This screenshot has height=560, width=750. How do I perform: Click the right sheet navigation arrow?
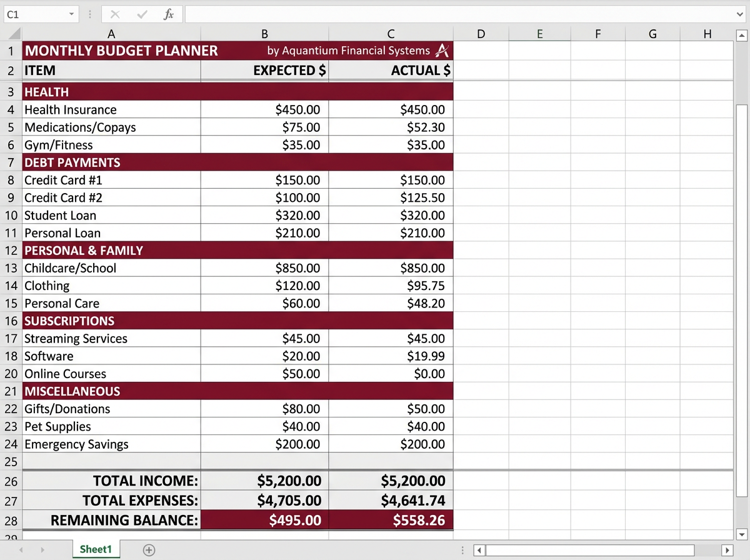click(x=42, y=549)
